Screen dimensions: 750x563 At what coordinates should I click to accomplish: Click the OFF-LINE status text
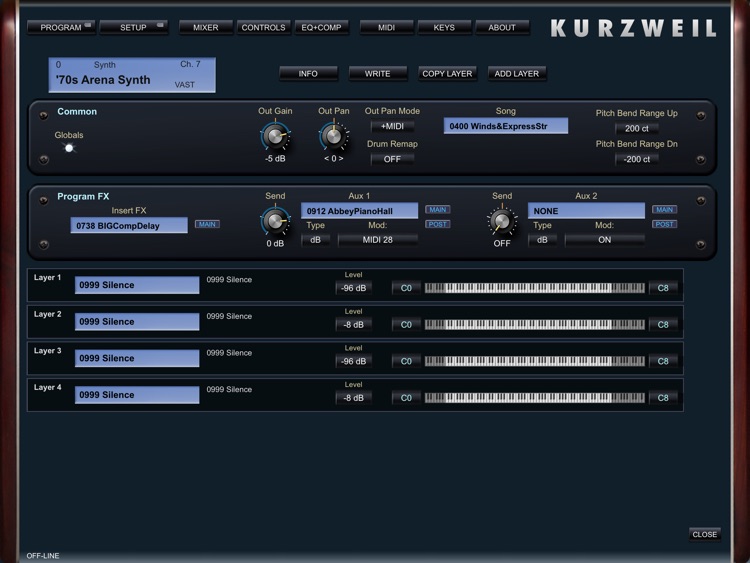(x=43, y=556)
